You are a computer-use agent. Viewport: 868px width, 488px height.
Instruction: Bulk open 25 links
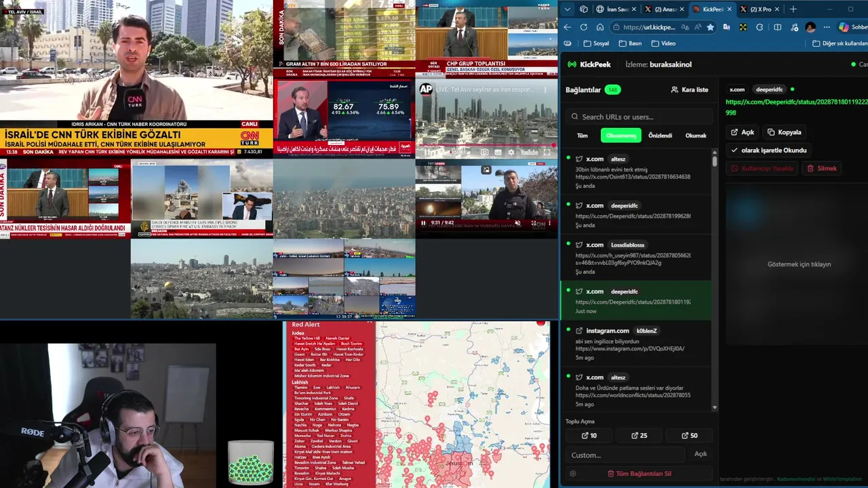pos(639,436)
